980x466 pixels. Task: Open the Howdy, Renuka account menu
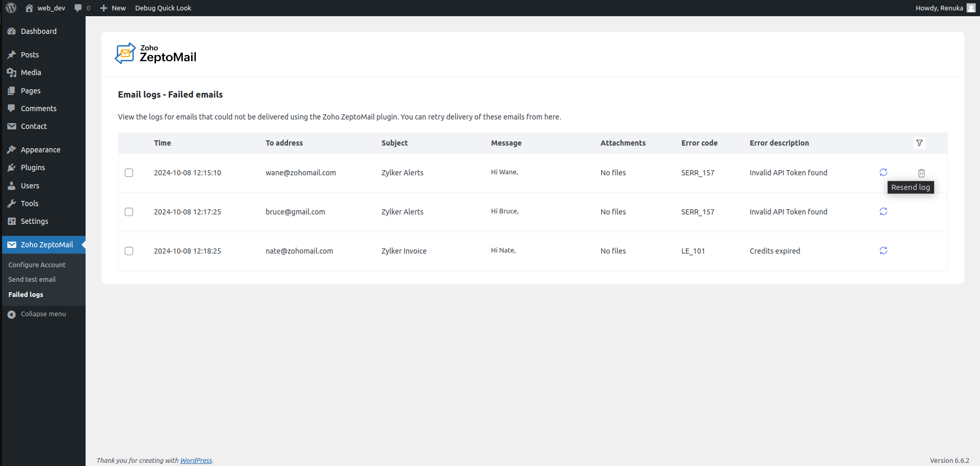[x=945, y=8]
